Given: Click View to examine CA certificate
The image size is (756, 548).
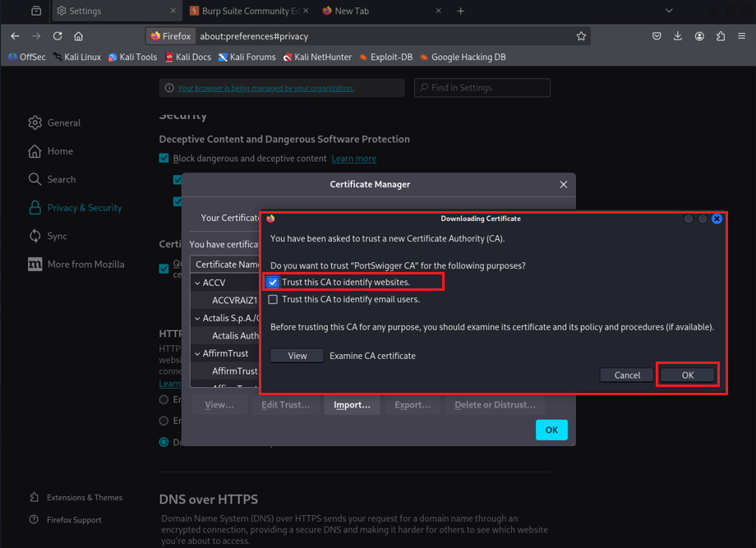Looking at the screenshot, I should pyautogui.click(x=297, y=356).
